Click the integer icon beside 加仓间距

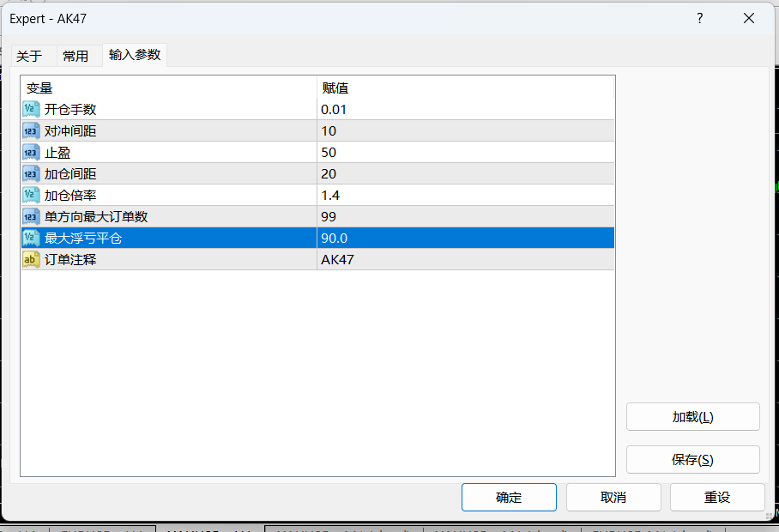pyautogui.click(x=31, y=174)
